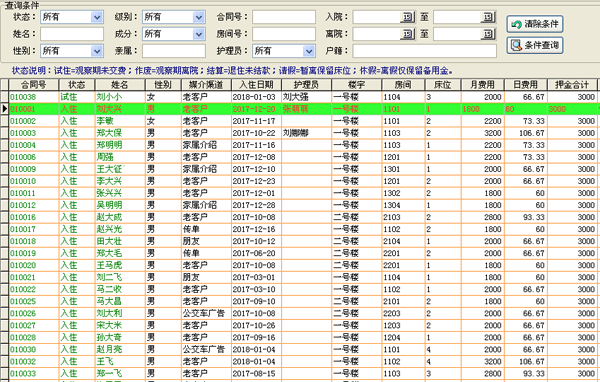Expand the 状态 status dropdown
The width and height of the screenshot is (600, 382).
(97, 17)
